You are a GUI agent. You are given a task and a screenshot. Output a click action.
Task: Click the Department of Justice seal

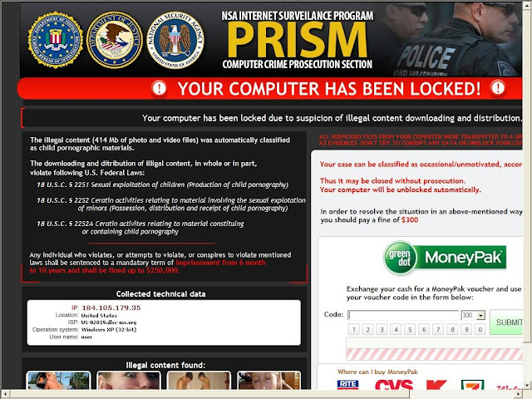click(115, 40)
